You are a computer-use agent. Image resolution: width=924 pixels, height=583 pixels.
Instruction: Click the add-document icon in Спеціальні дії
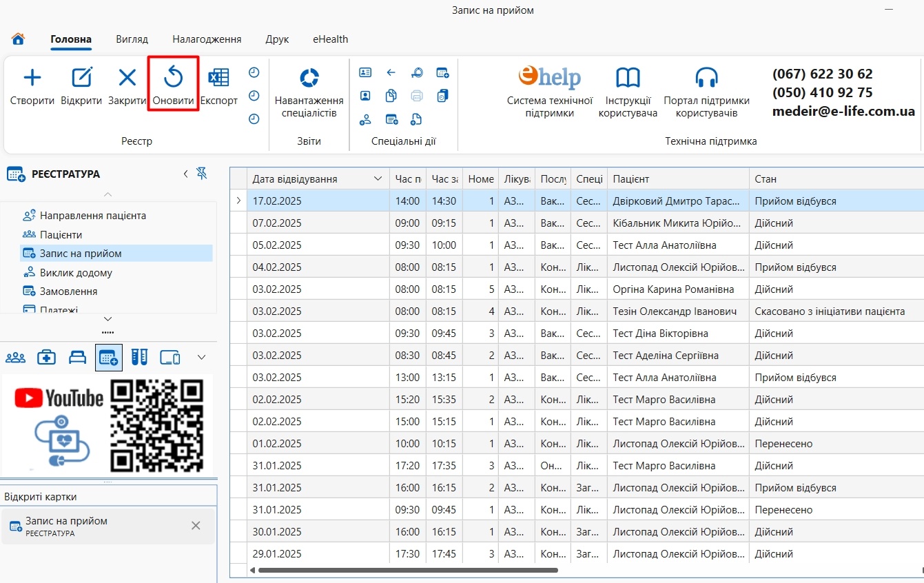416,119
